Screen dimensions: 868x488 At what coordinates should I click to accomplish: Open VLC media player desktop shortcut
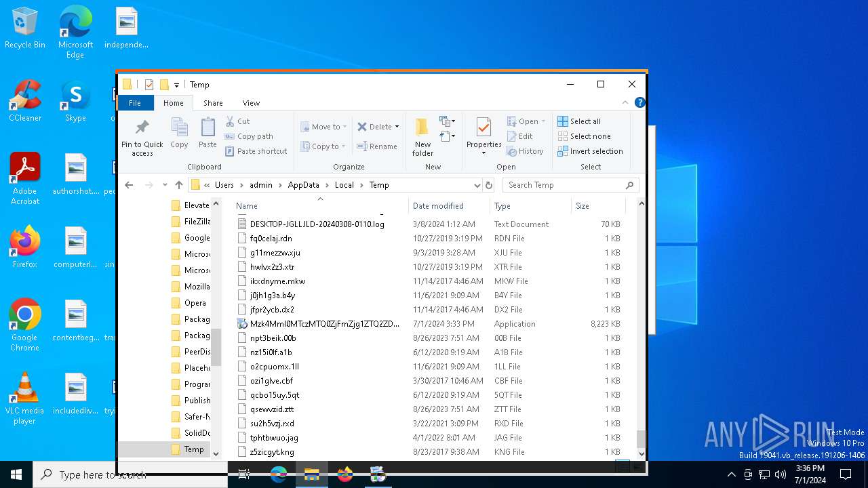click(25, 399)
